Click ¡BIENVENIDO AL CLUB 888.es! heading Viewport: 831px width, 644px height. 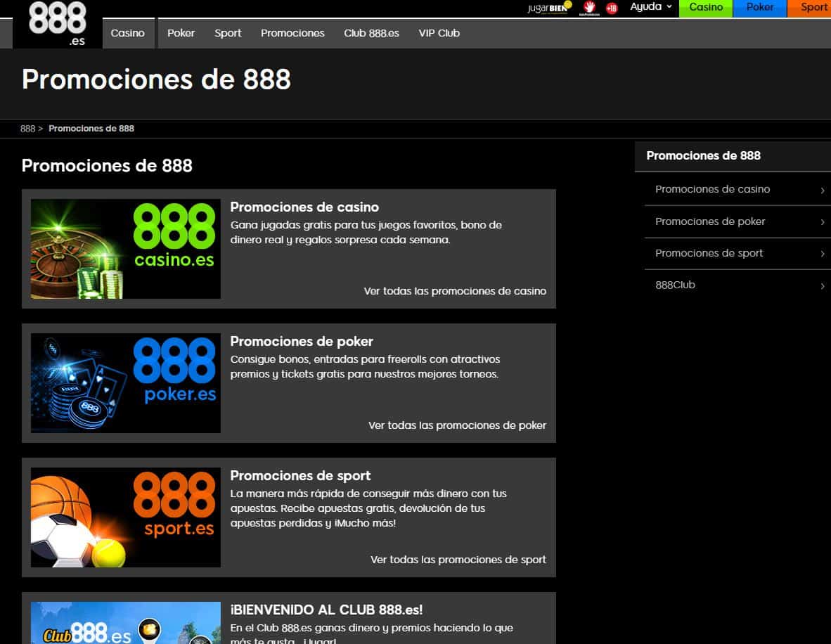pyautogui.click(x=326, y=610)
